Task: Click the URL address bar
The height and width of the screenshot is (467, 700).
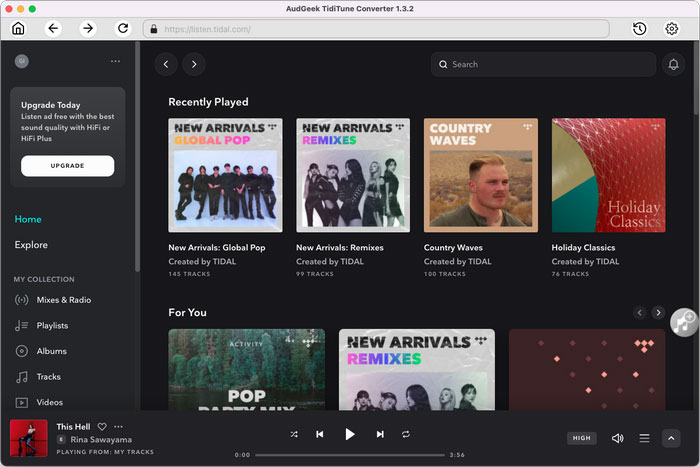Action: 376,29
